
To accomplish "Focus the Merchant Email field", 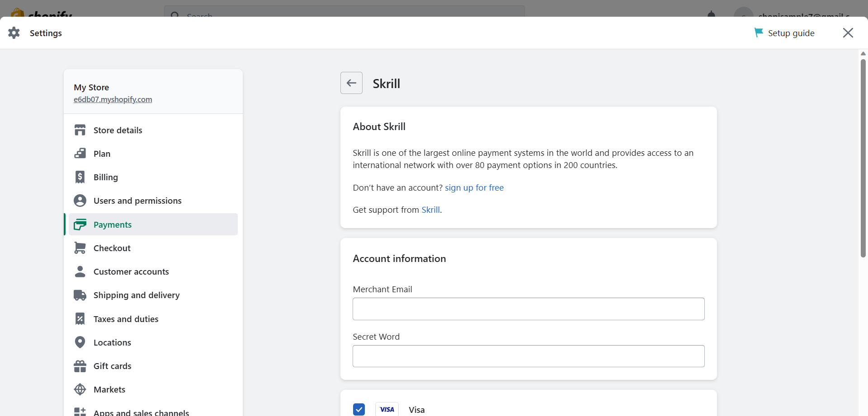I will click(528, 309).
